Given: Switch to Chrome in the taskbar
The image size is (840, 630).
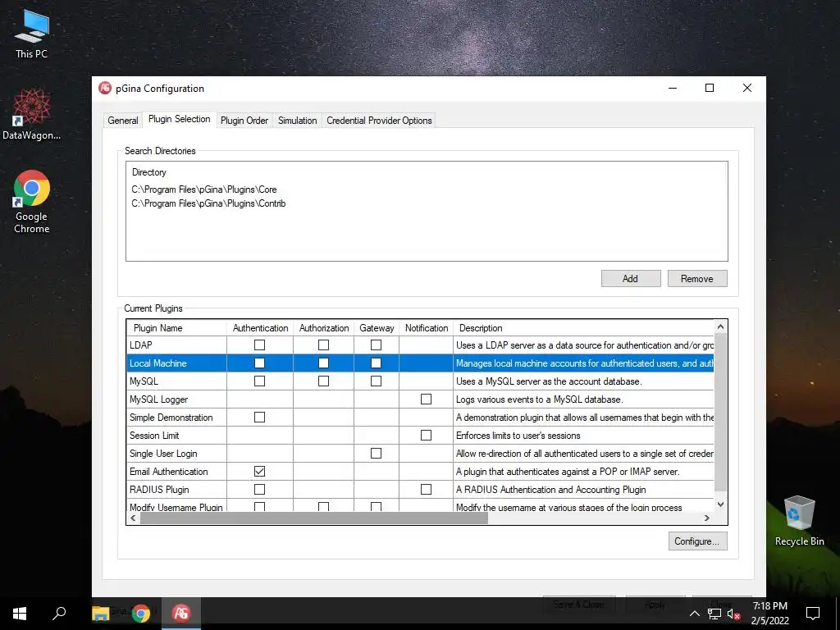Looking at the screenshot, I should coord(141,614).
